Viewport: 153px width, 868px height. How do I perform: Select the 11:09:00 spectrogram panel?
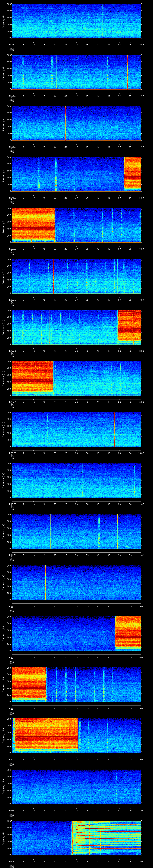(x=76, y=430)
